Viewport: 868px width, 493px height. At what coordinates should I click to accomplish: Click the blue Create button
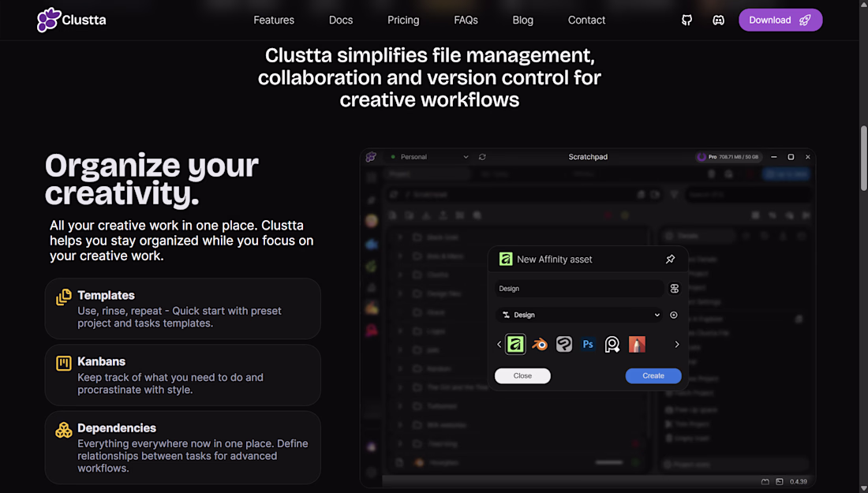click(653, 375)
